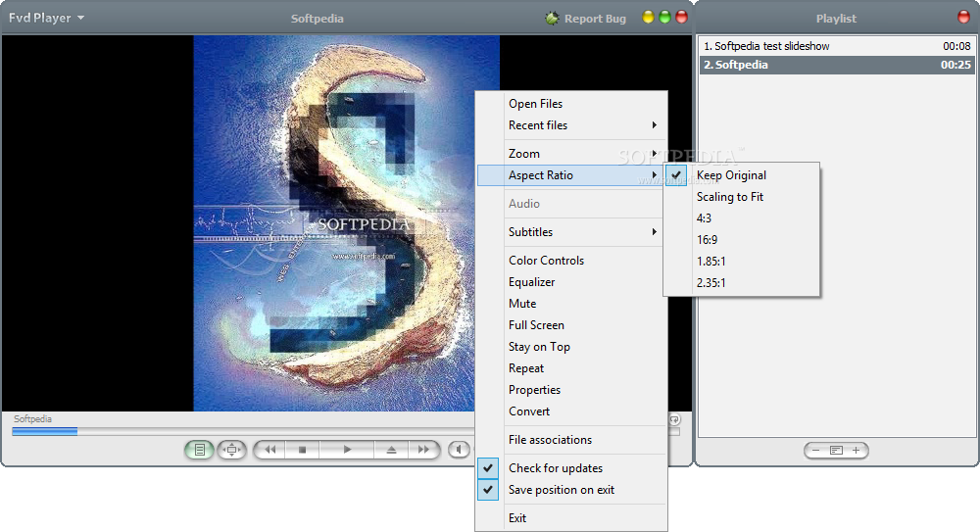980x532 pixels.
Task: Click the yellow minimize button in player
Action: 648,18
